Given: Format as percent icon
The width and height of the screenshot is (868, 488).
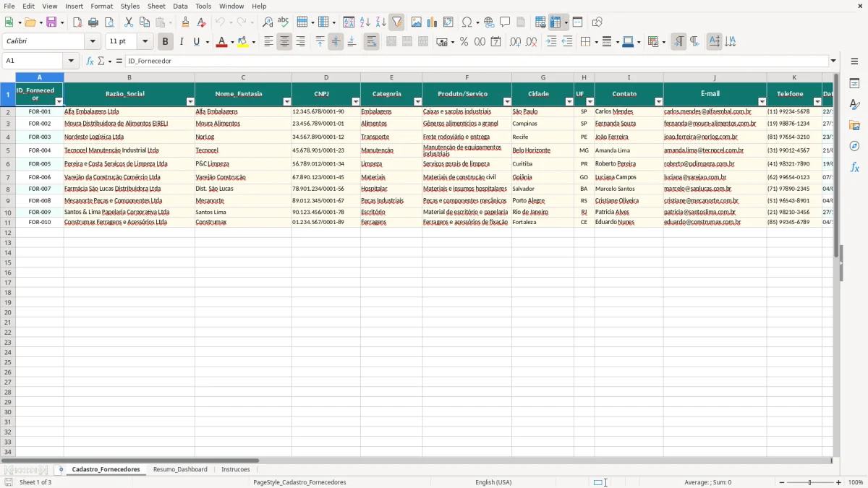Looking at the screenshot, I should point(464,42).
